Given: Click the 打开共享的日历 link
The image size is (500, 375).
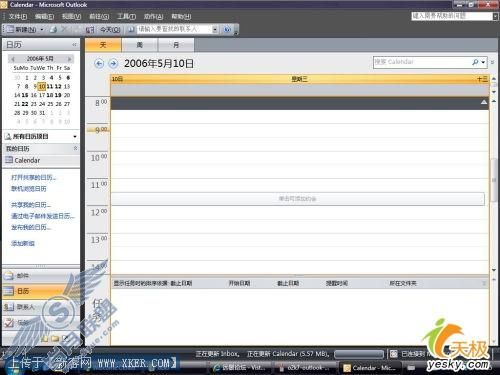Looking at the screenshot, I should point(34,177).
